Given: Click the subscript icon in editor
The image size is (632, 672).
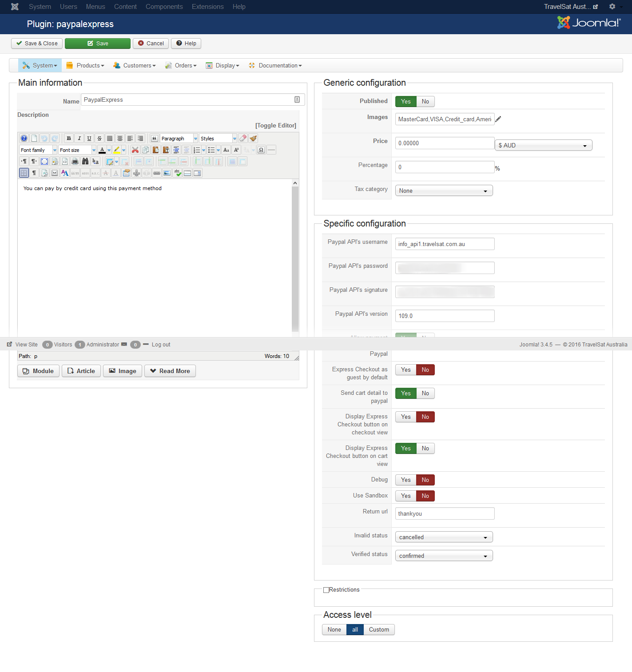Looking at the screenshot, I should 226,150.
